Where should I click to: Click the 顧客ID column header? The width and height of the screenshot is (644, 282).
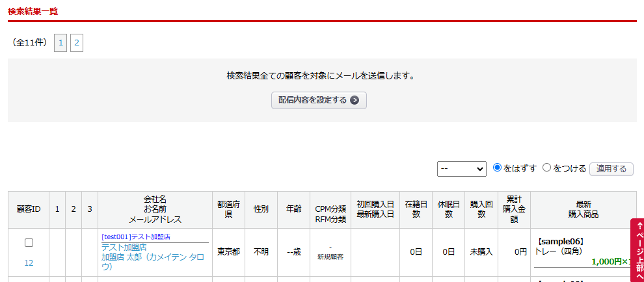[x=29, y=209]
